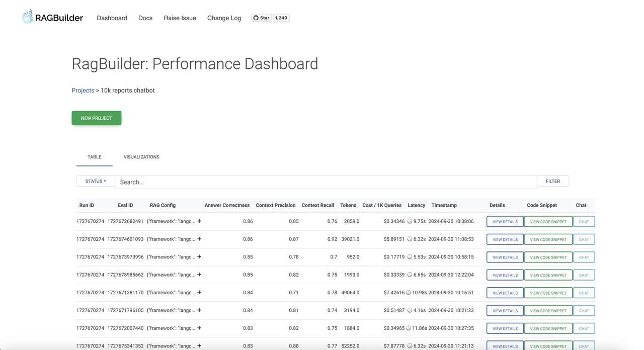View code snippet for eval 1727673979996
This screenshot has height=350, width=644.
click(x=548, y=257)
